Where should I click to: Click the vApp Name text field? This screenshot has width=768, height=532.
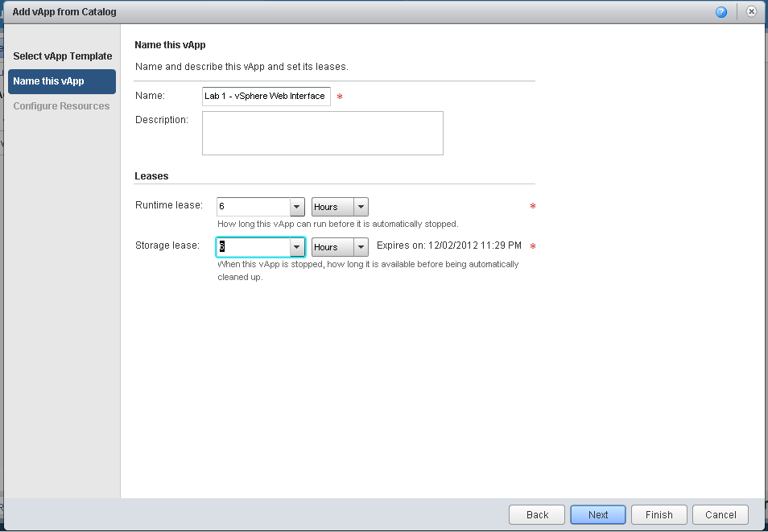coord(266,96)
